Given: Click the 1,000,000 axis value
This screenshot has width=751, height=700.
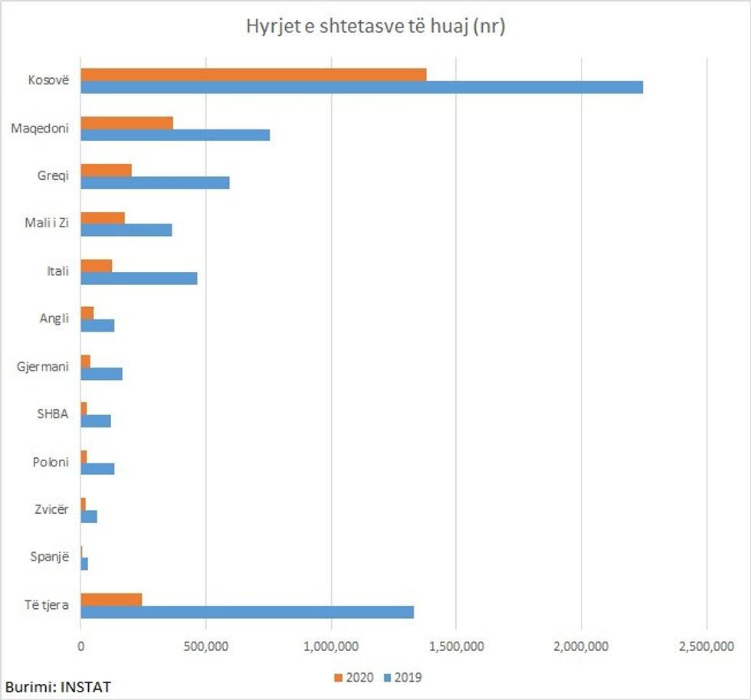Looking at the screenshot, I should [x=331, y=647].
